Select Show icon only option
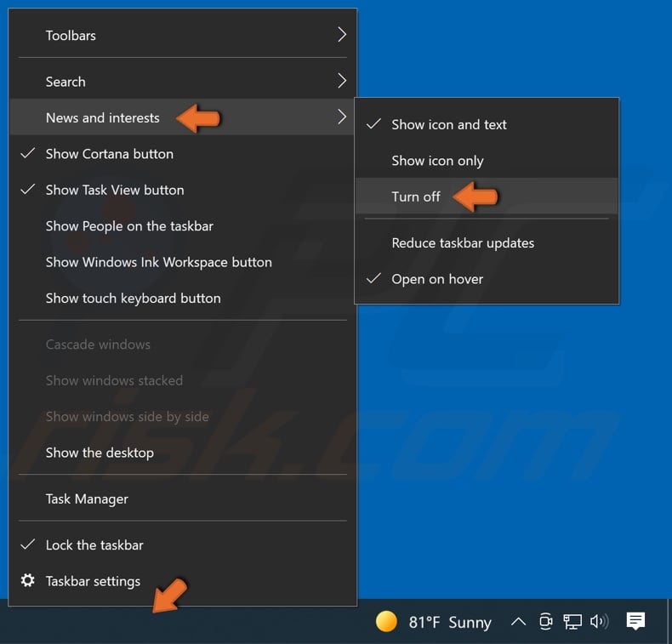 coord(487,161)
